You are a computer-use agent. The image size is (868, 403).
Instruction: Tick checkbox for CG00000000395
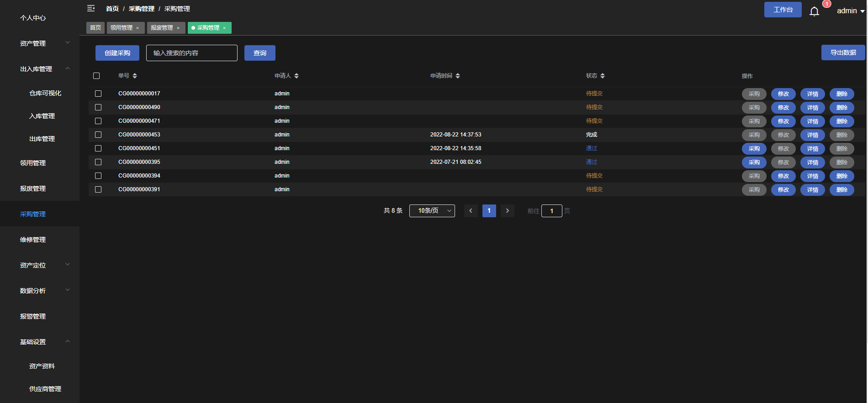(x=98, y=162)
